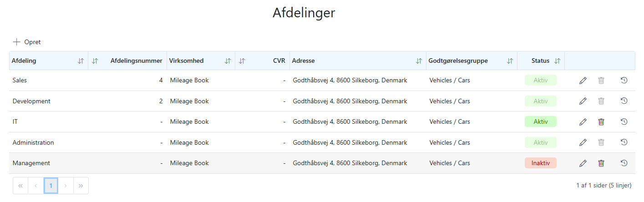Edit the Sales department with pencil icon

pos(583,81)
